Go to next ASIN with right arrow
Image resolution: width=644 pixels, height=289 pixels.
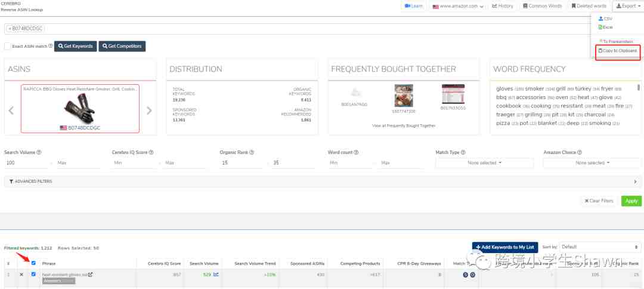tap(149, 110)
